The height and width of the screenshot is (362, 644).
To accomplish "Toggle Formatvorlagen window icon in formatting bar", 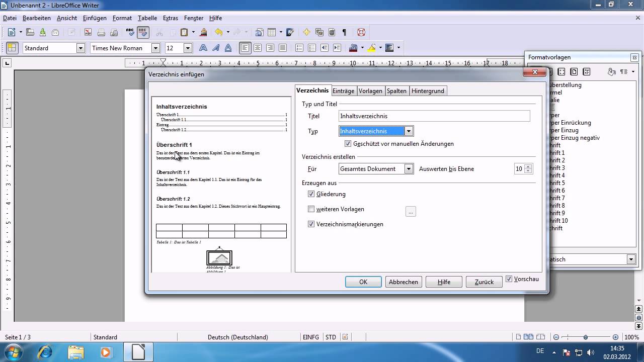I will click(x=12, y=48).
